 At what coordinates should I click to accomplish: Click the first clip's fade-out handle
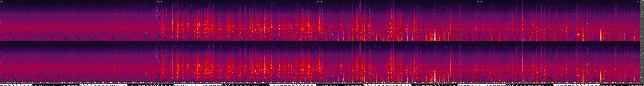[x=158, y=2]
